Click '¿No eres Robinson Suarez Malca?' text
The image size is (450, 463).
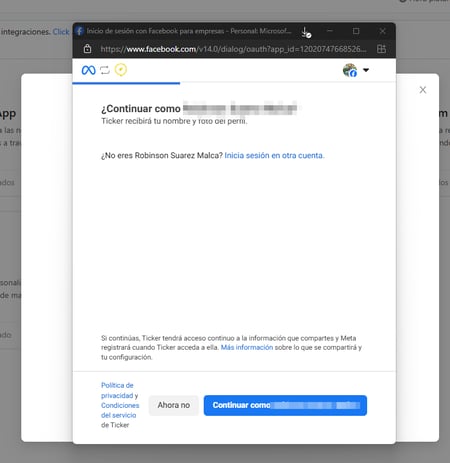coord(162,155)
